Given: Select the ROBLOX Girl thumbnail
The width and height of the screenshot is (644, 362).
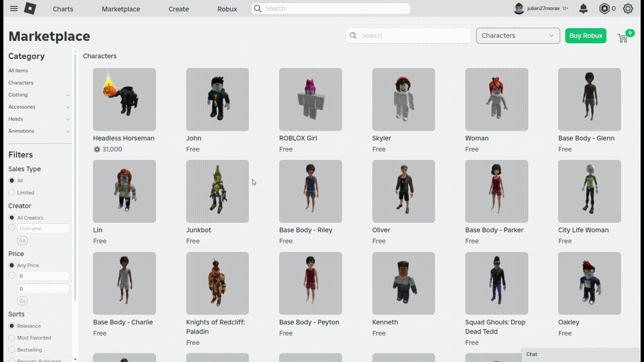Looking at the screenshot, I should coord(310,100).
